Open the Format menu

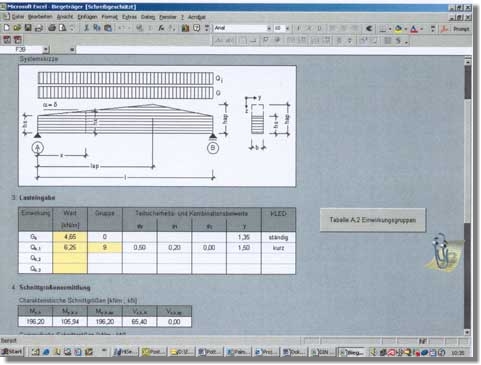[109, 17]
